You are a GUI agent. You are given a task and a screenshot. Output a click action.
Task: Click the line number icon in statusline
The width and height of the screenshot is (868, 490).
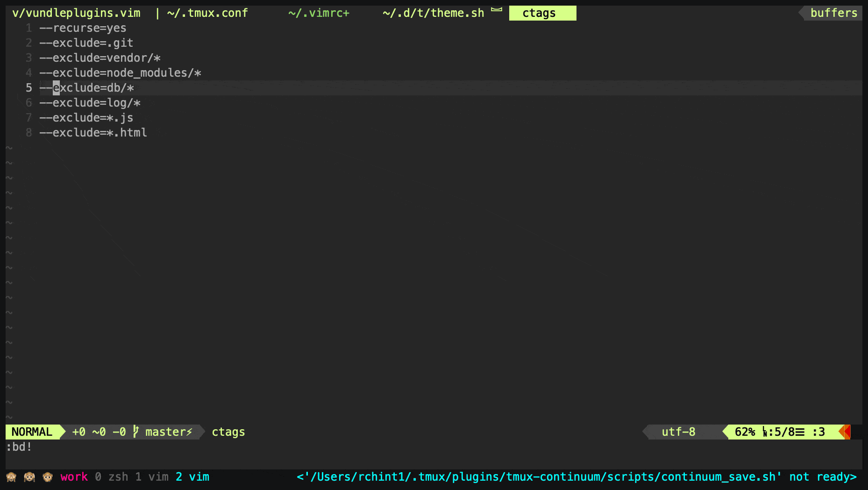click(x=765, y=432)
